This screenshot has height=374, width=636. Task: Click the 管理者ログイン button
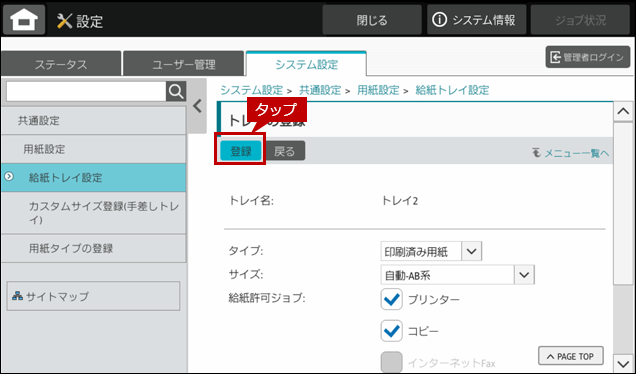pos(588,57)
